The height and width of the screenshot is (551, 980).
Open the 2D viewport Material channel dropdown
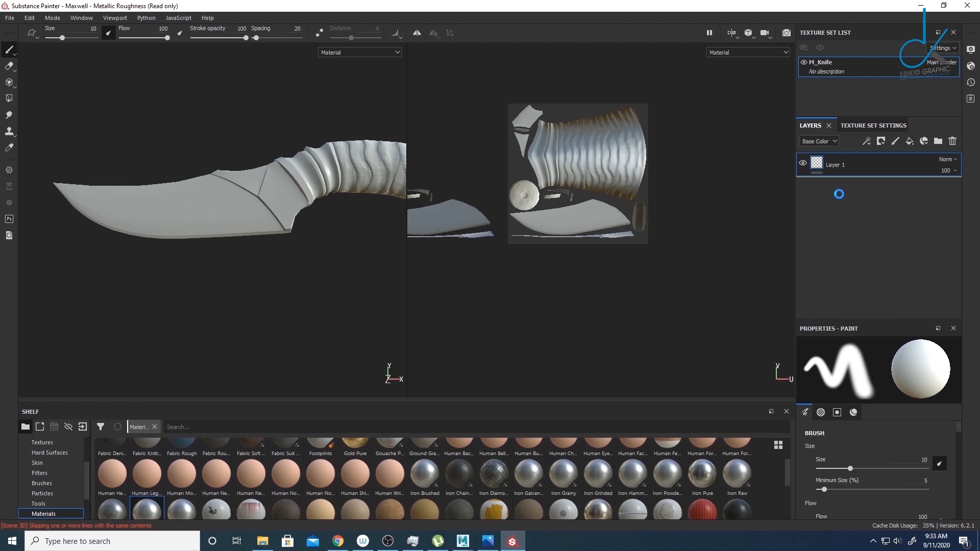(x=748, y=52)
